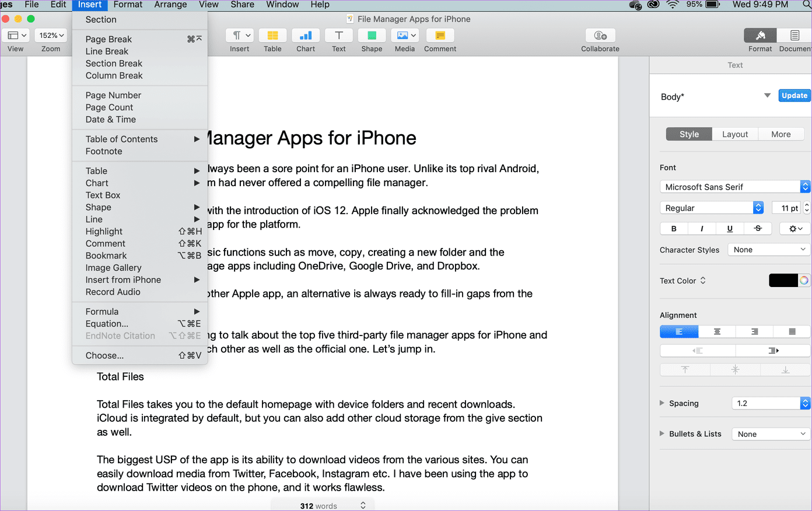Open the View toolbar button
Image resolution: width=812 pixels, height=511 pixels.
[x=16, y=36]
